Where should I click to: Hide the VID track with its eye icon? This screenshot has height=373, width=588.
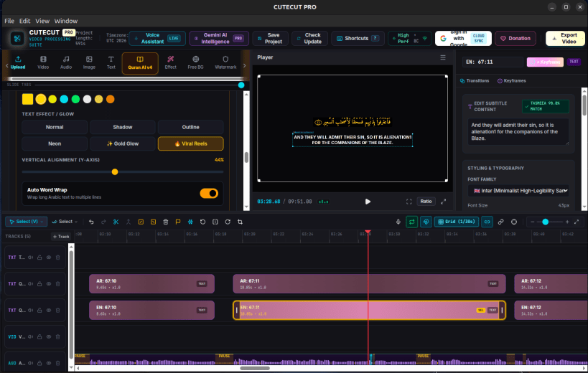[49, 336]
